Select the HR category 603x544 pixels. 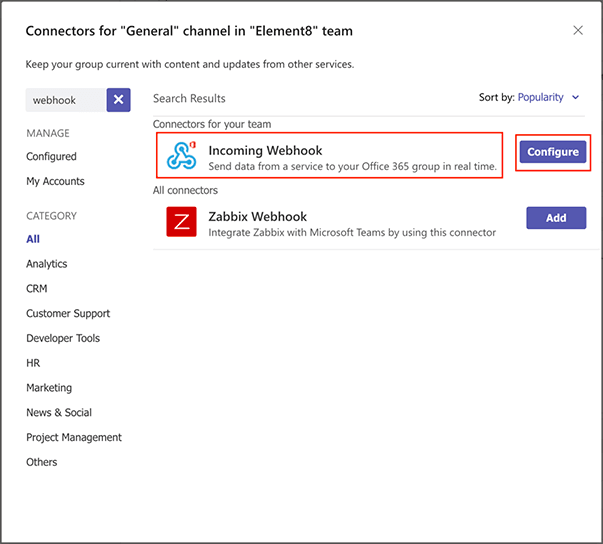click(33, 363)
